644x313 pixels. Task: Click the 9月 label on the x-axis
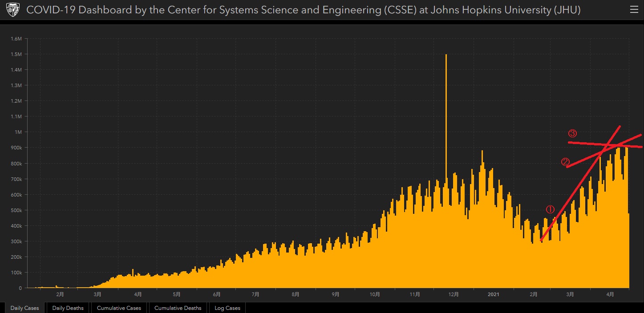tap(336, 294)
